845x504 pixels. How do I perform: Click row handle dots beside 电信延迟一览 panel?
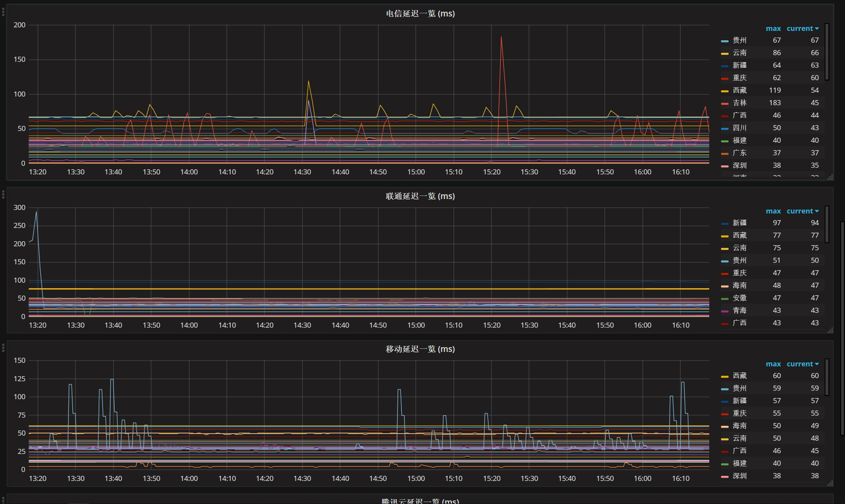3,12
